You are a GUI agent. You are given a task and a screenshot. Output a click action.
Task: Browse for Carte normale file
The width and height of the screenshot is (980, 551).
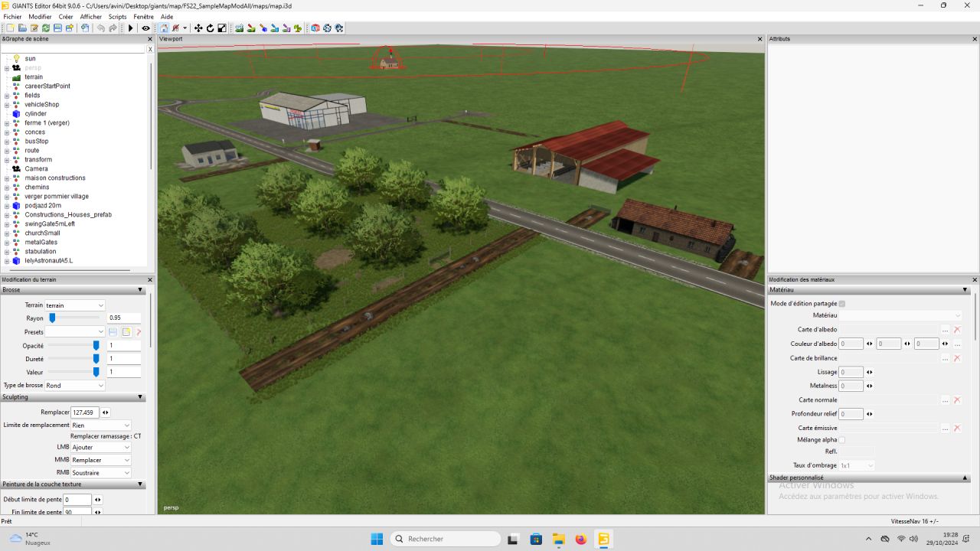click(x=945, y=400)
